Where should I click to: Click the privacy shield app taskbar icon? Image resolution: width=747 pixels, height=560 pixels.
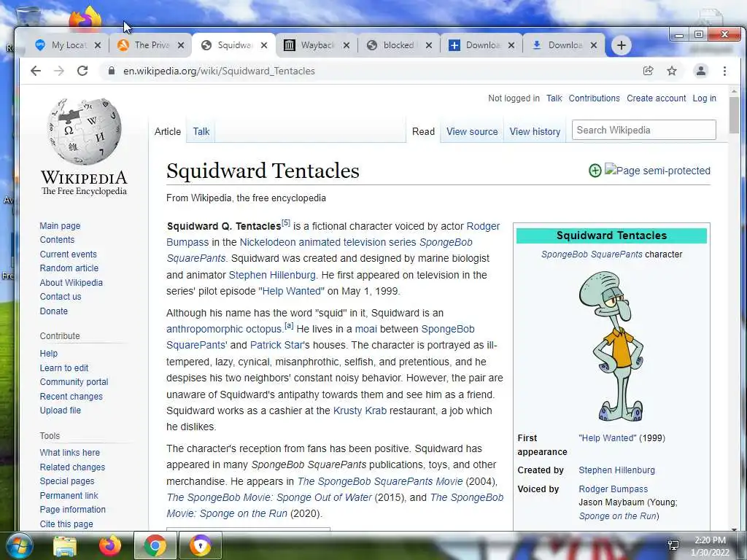(201, 545)
